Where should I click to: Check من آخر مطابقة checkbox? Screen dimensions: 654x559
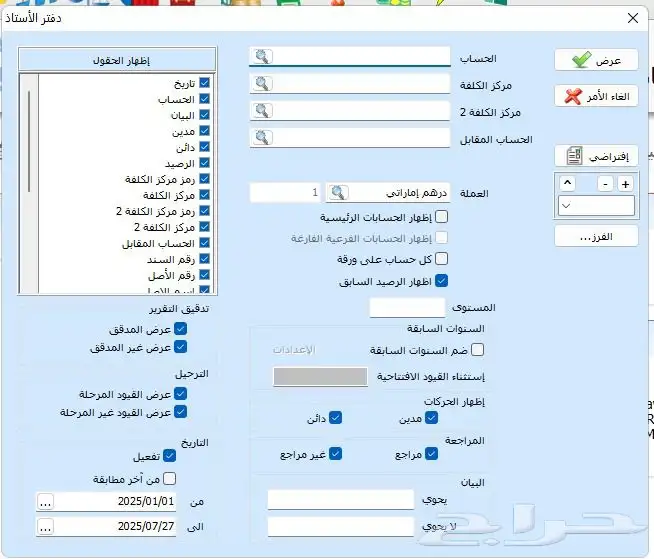169,478
